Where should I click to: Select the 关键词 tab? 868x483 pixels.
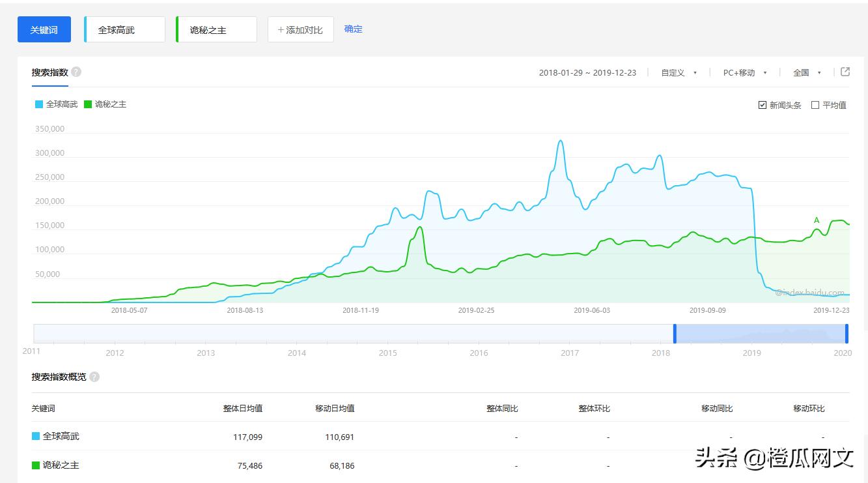coord(44,29)
